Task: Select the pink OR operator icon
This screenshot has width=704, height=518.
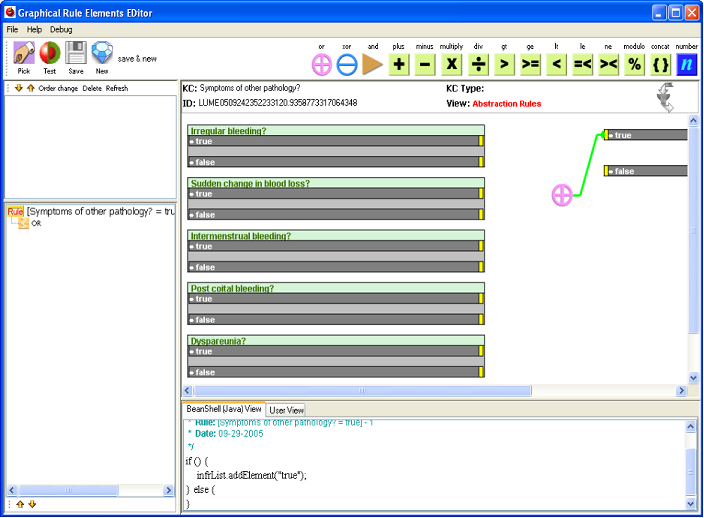Action: click(x=321, y=65)
